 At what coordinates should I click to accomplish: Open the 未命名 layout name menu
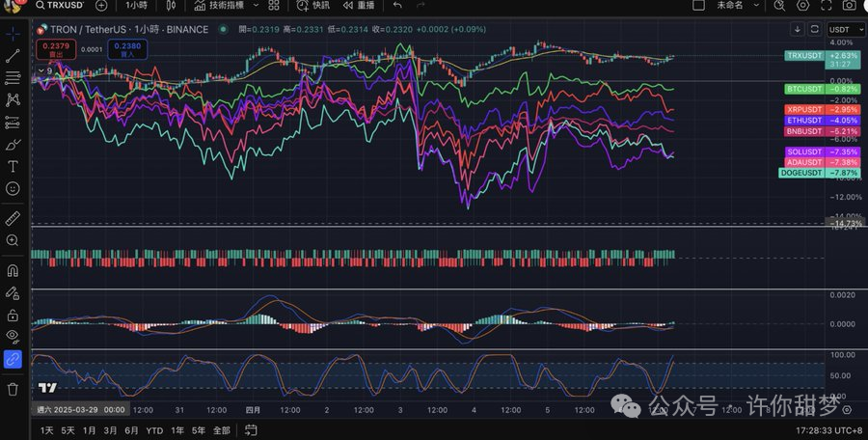pos(738,5)
